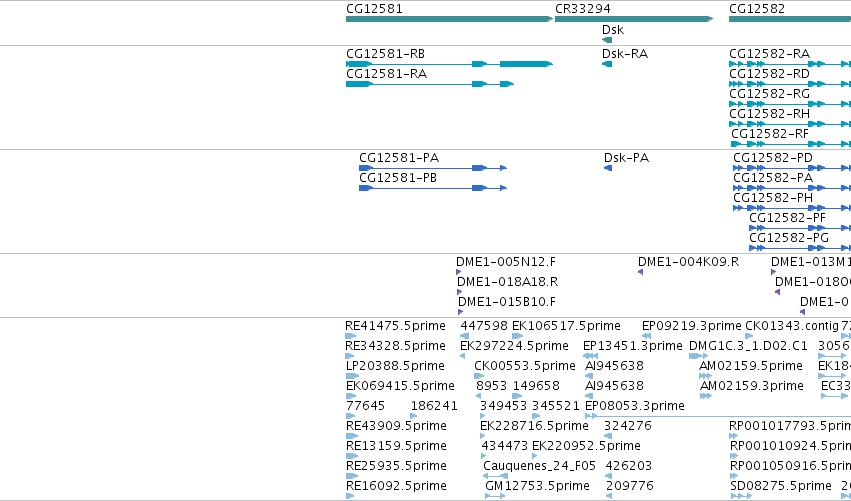851x501 pixels.
Task: Open protein CG12582-PH
Action: click(773, 198)
